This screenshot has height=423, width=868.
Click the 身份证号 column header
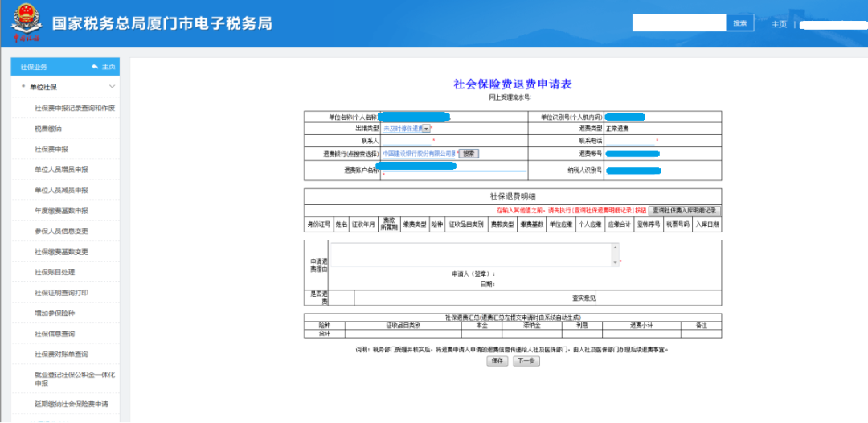[319, 224]
